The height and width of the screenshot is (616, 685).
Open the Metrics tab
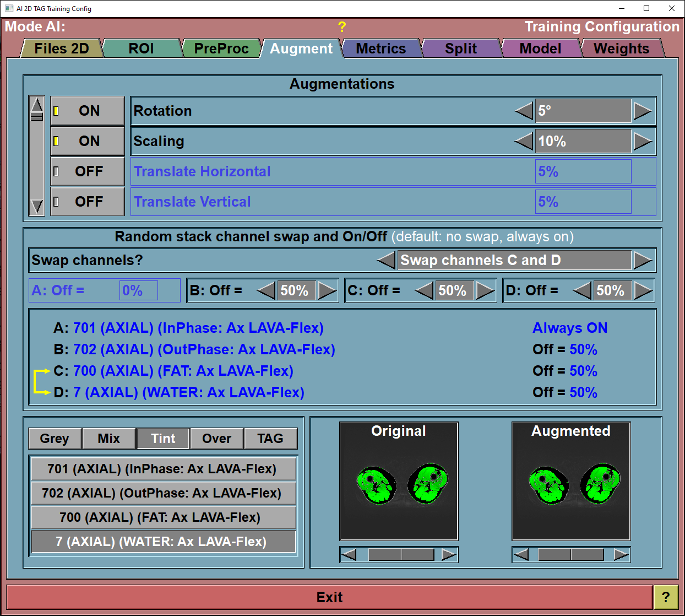pyautogui.click(x=380, y=48)
